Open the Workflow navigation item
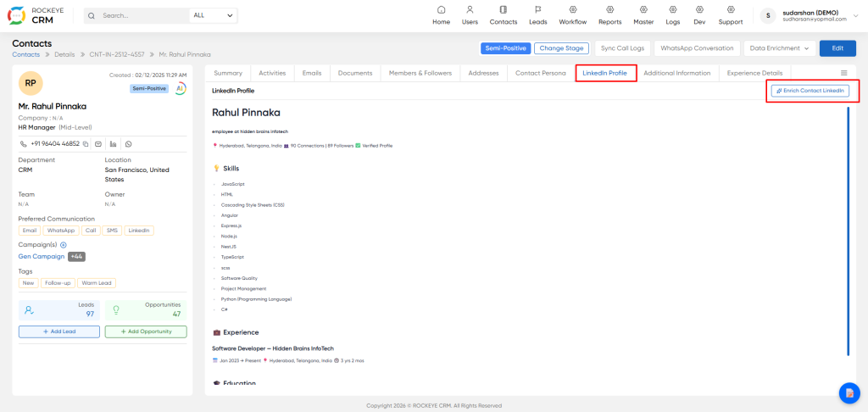This screenshot has height=412, width=868. (573, 15)
